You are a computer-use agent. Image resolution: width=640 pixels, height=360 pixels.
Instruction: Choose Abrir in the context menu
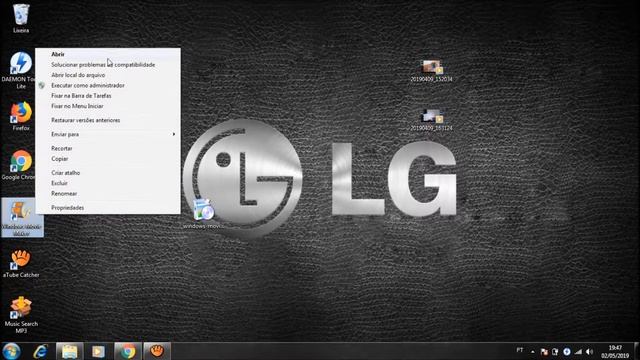[x=108, y=54]
